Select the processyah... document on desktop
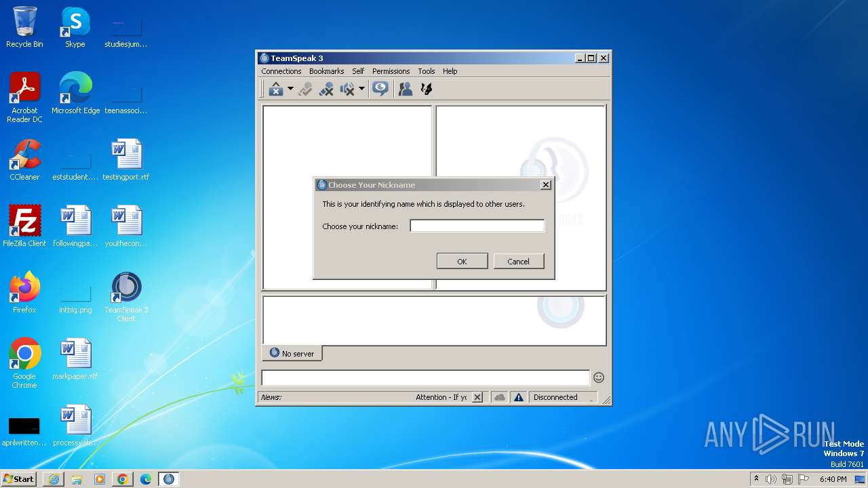868x488 pixels. pyautogui.click(x=75, y=426)
